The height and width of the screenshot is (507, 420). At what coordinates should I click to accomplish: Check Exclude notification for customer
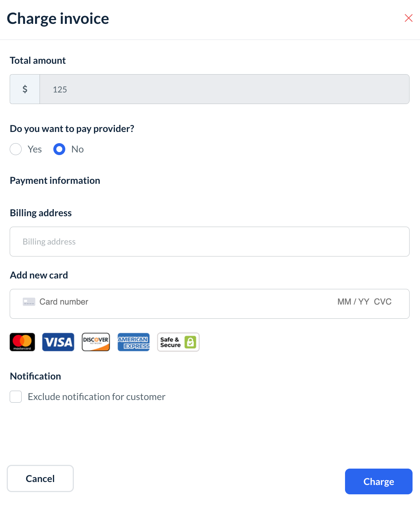tap(16, 397)
